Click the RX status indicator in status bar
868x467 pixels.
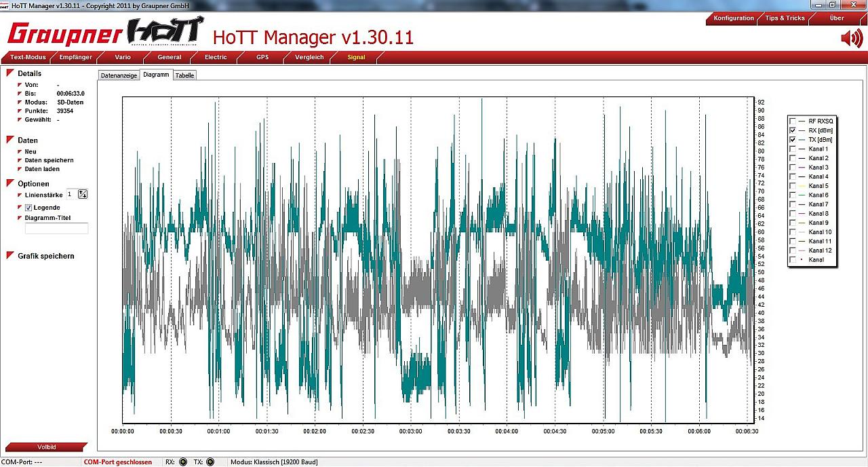pos(182,462)
